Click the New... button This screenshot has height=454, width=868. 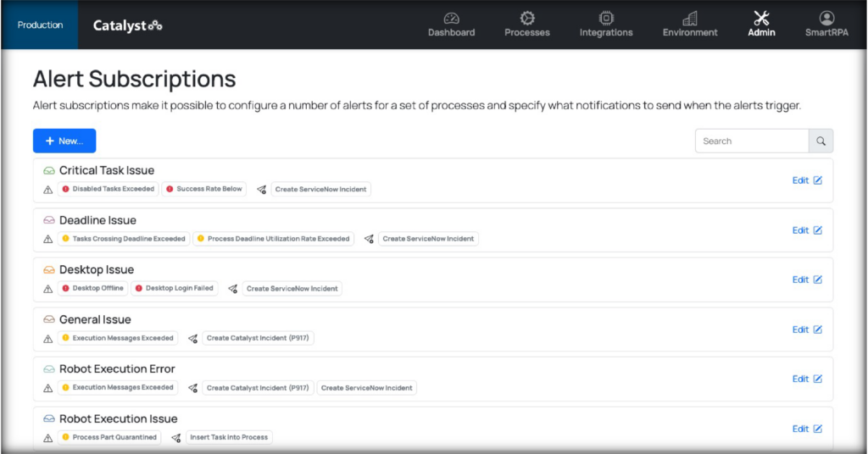pos(64,141)
